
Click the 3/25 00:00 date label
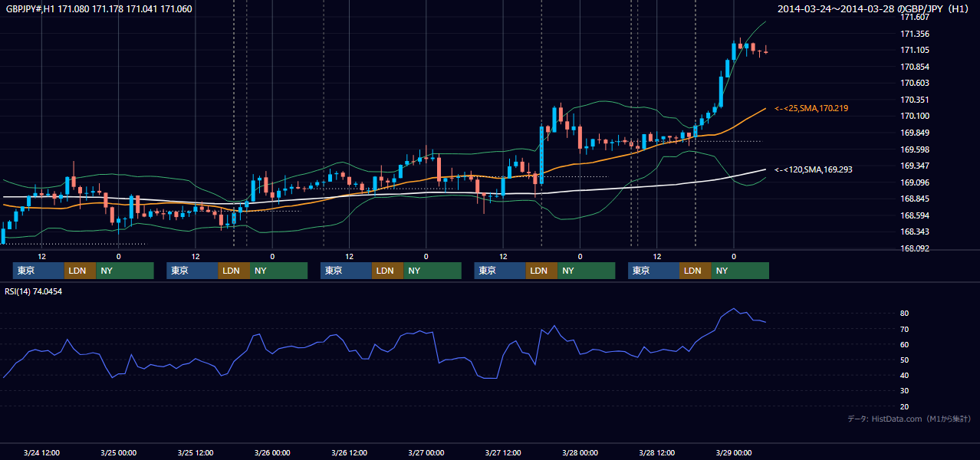pyautogui.click(x=118, y=453)
